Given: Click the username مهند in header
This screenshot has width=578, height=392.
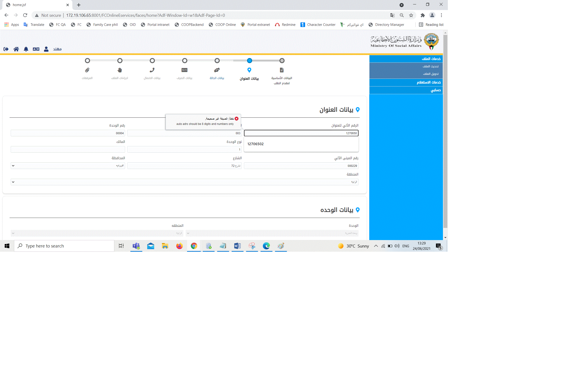Looking at the screenshot, I should click(57, 49).
